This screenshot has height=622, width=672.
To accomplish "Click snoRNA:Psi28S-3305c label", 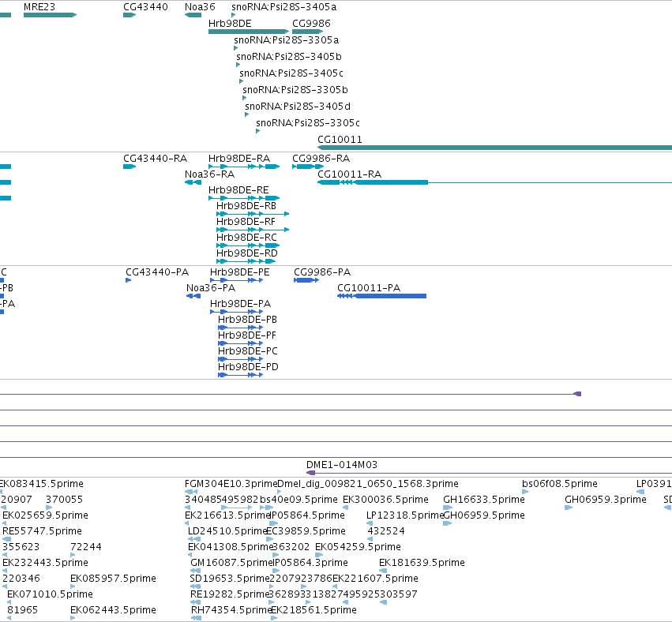I will [308, 123].
